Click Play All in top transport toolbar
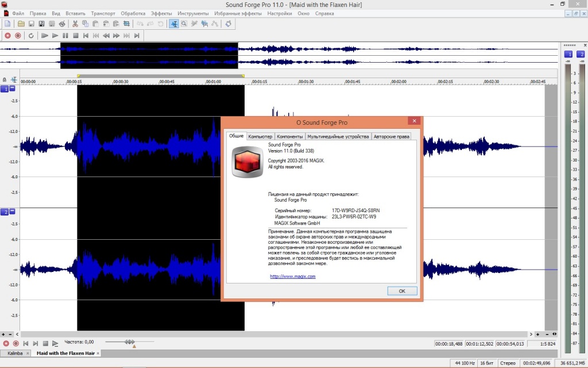The width and height of the screenshot is (588, 368). [x=45, y=36]
